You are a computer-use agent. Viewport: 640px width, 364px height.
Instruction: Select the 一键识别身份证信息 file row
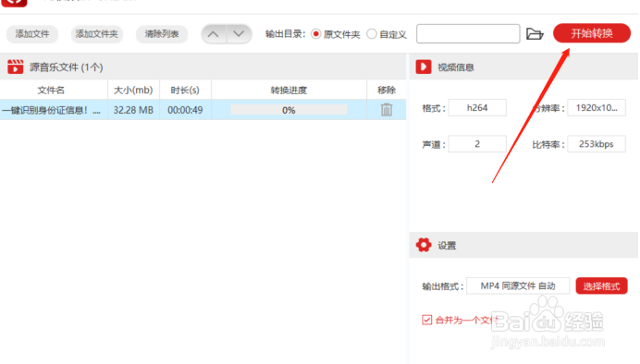(x=203, y=110)
